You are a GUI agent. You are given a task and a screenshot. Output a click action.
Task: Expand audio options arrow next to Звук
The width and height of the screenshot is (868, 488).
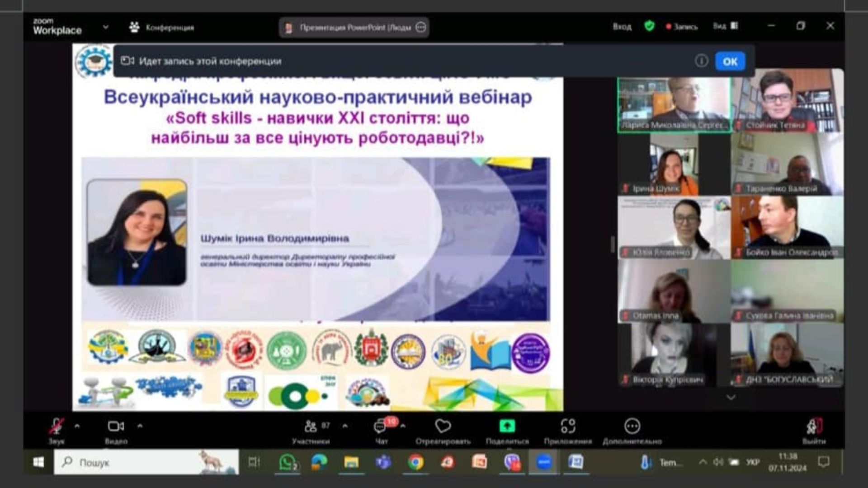click(x=77, y=426)
